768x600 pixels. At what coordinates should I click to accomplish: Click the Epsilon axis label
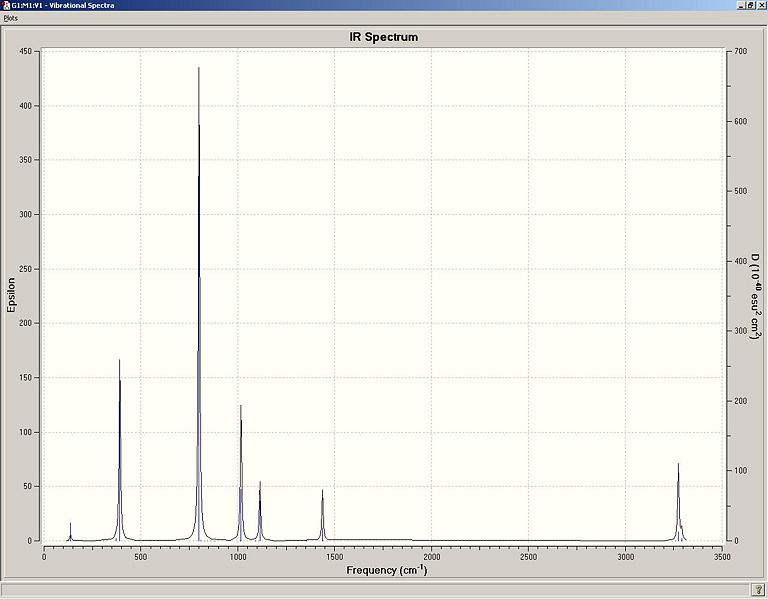click(x=11, y=295)
